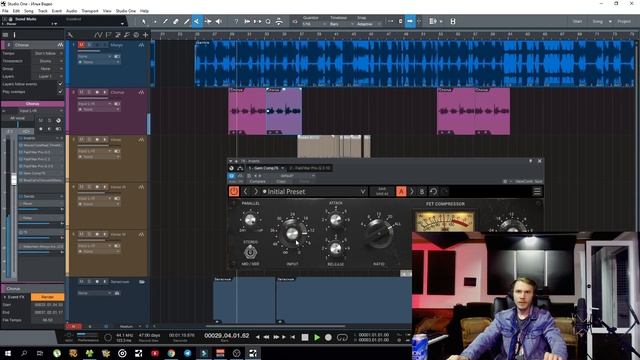Unmute the first track with M button
640x360 pixels.
pyautogui.click(x=81, y=44)
